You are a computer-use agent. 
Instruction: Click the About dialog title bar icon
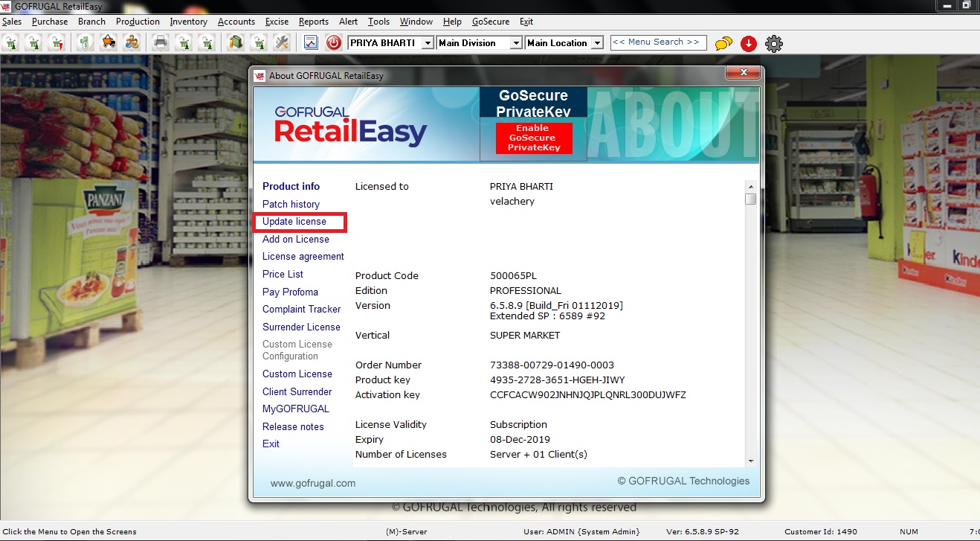pos(259,76)
